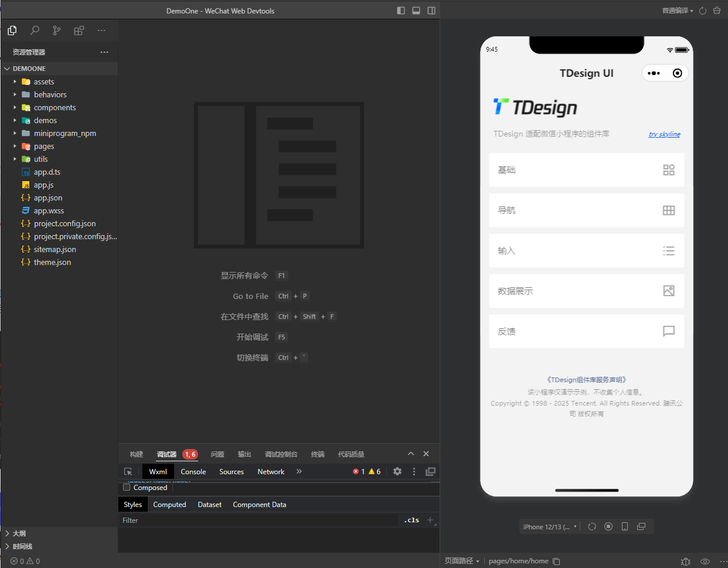Viewport: 728px width, 568px height.
Task: Open the Source Control branch icon
Action: coord(56,30)
